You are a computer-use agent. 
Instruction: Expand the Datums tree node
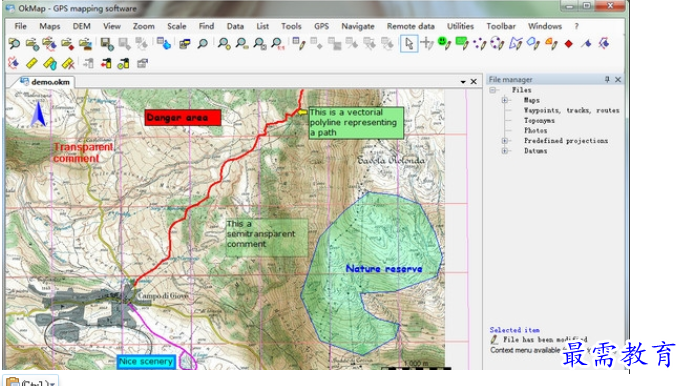click(x=505, y=151)
